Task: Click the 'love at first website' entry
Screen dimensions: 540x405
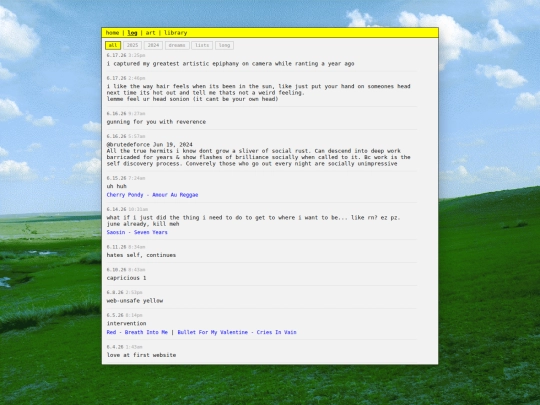Action: click(141, 355)
